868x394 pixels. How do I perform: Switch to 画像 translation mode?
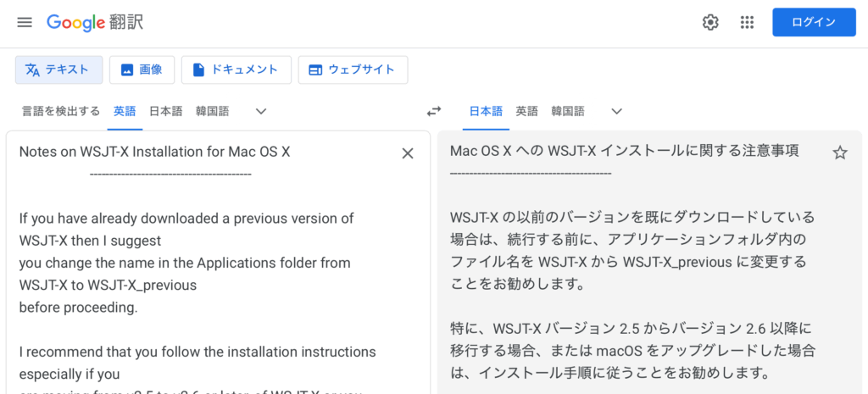142,69
